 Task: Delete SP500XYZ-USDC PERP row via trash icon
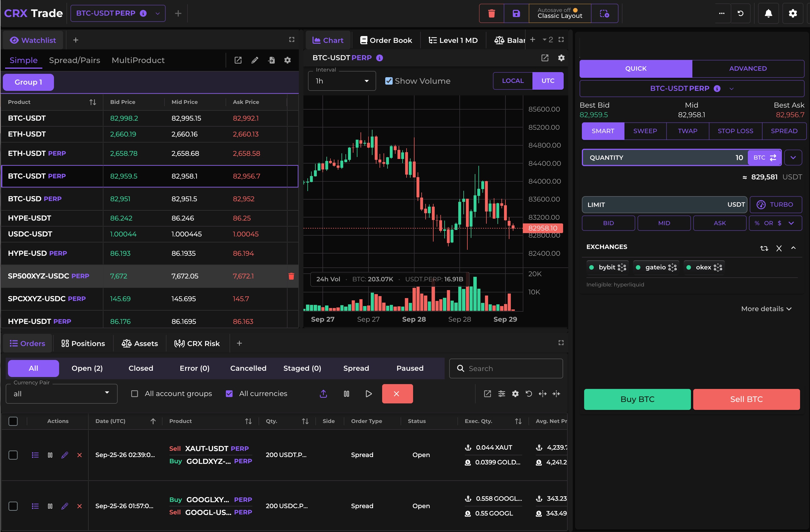(x=291, y=276)
